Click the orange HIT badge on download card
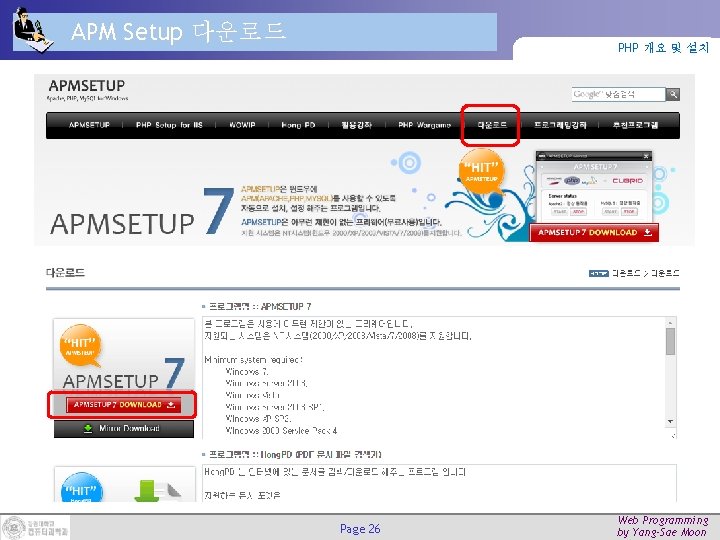 point(80,346)
